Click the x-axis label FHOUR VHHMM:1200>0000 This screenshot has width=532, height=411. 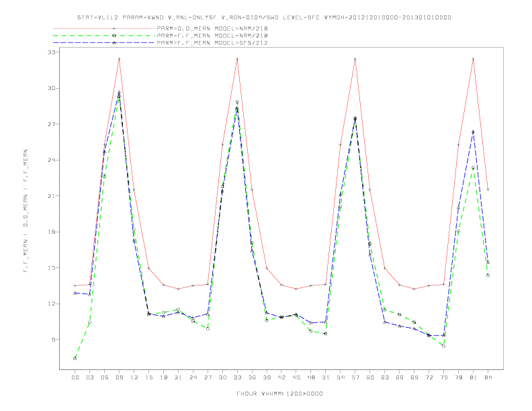(279, 394)
